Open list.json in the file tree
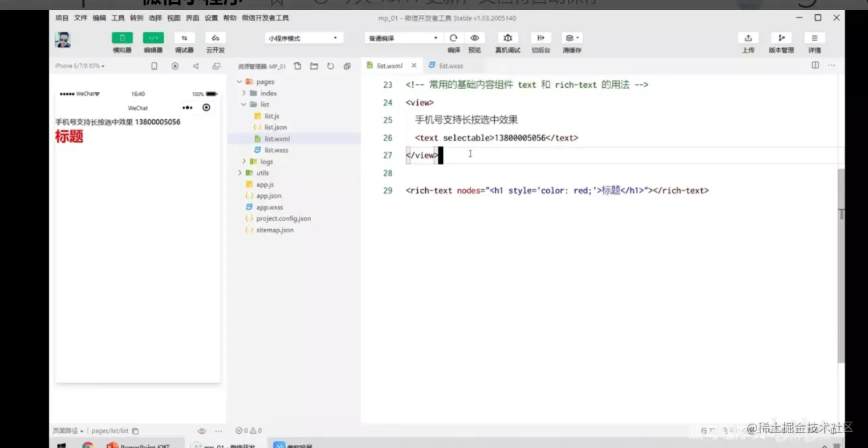Viewport: 868px width, 448px height. coord(275,127)
